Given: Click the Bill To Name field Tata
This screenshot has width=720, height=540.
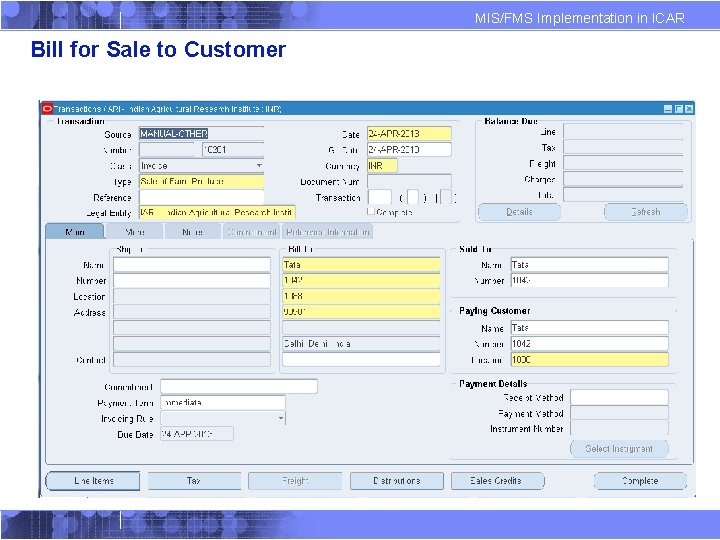Looking at the screenshot, I should 361,264.
